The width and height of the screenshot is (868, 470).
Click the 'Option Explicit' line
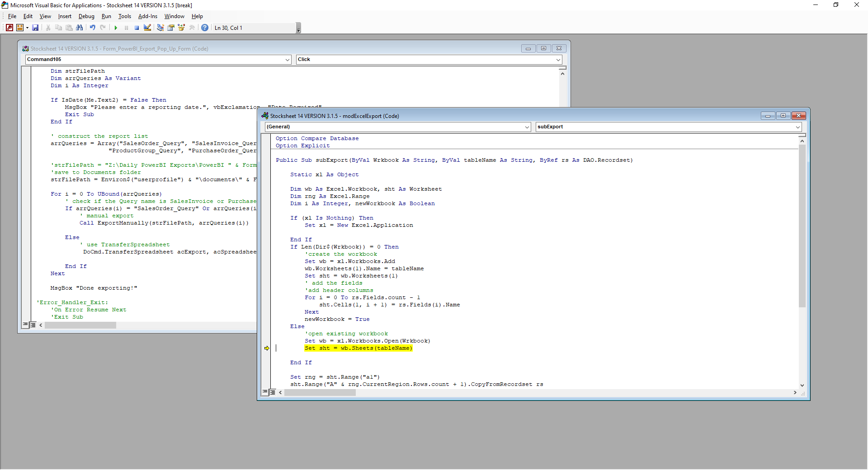[303, 146]
